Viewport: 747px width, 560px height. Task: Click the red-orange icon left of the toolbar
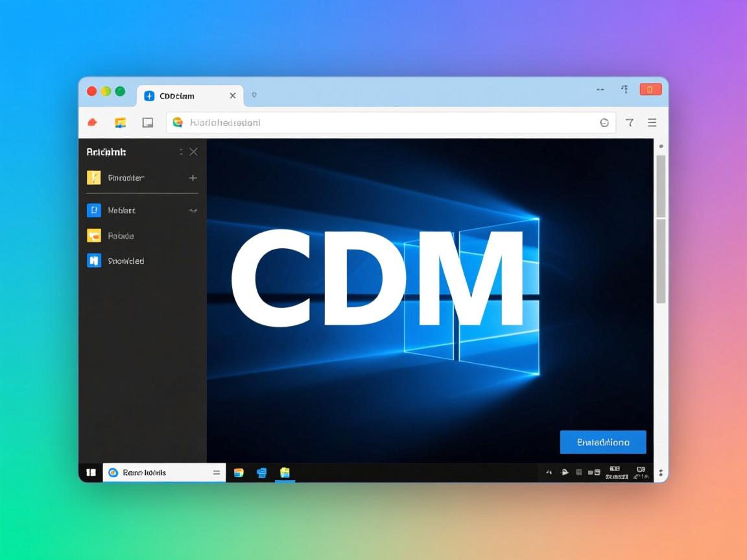tap(92, 122)
